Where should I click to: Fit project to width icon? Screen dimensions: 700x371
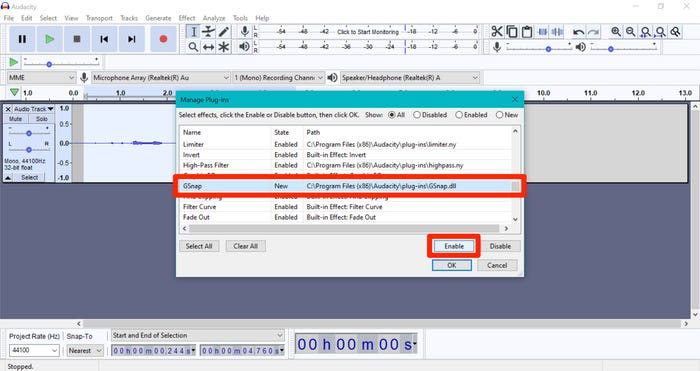click(x=661, y=32)
